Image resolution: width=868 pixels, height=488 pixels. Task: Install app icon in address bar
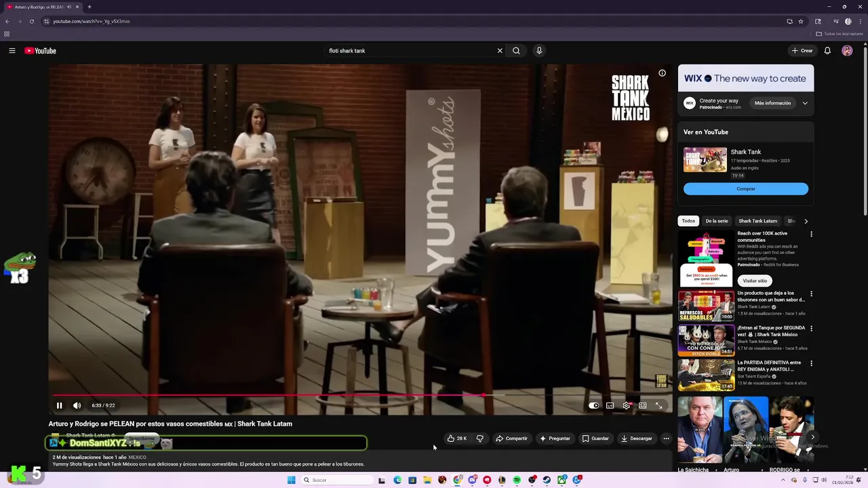point(789,21)
